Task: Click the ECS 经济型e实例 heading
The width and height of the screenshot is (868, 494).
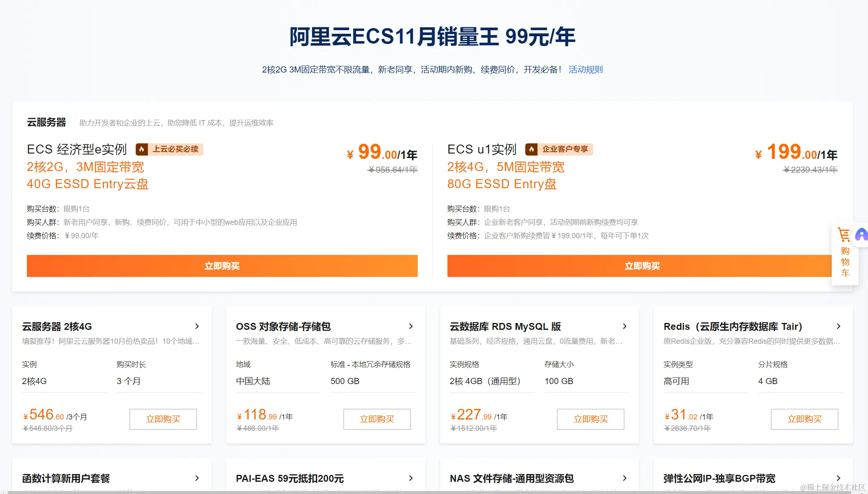Action: tap(77, 149)
